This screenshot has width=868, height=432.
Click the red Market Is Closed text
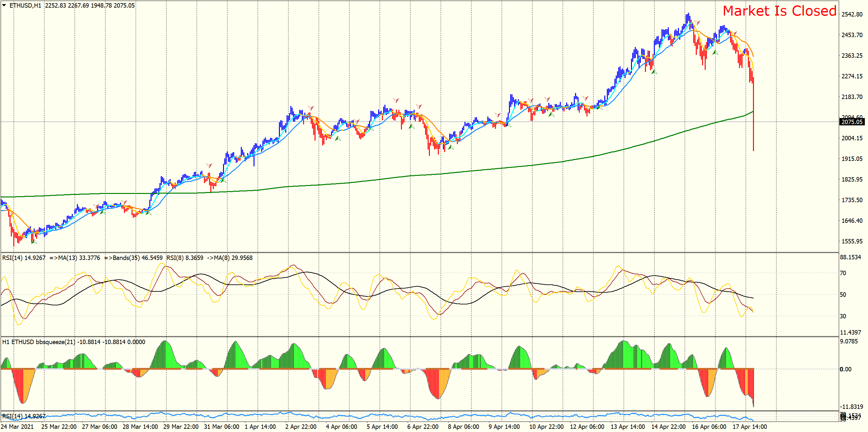pyautogui.click(x=779, y=11)
